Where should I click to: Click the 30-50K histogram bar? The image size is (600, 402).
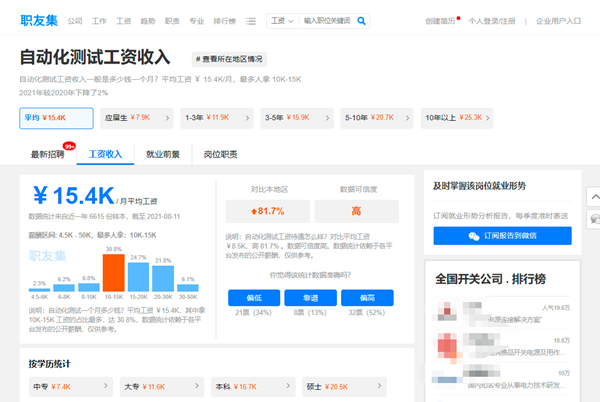pyautogui.click(x=188, y=288)
